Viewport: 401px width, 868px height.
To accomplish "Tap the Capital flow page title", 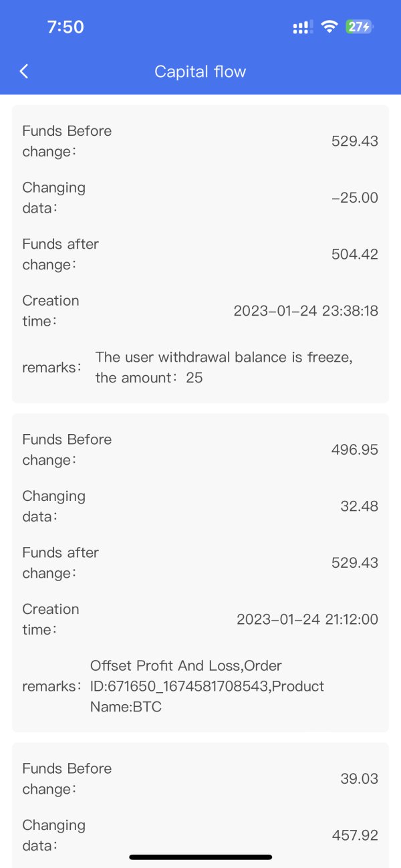I will 200,72.
